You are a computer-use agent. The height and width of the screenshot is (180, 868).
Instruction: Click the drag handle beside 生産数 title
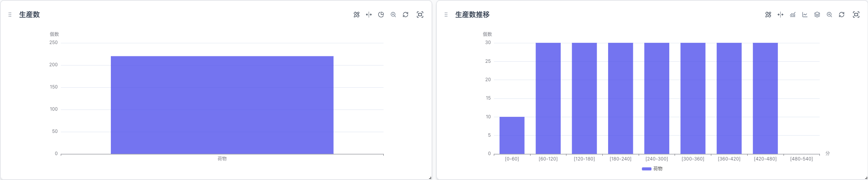(10, 15)
